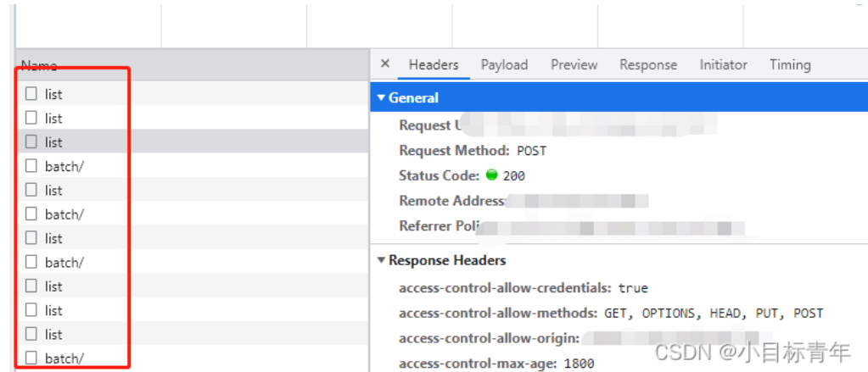868x372 pixels.
Task: Click the access-control-allow-methods header line
Action: 611,313
